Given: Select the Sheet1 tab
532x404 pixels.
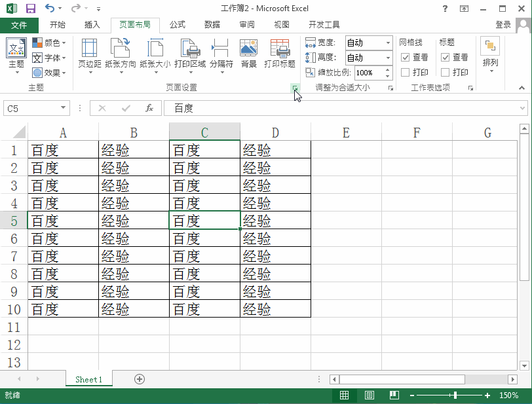Looking at the screenshot, I should click(x=89, y=379).
